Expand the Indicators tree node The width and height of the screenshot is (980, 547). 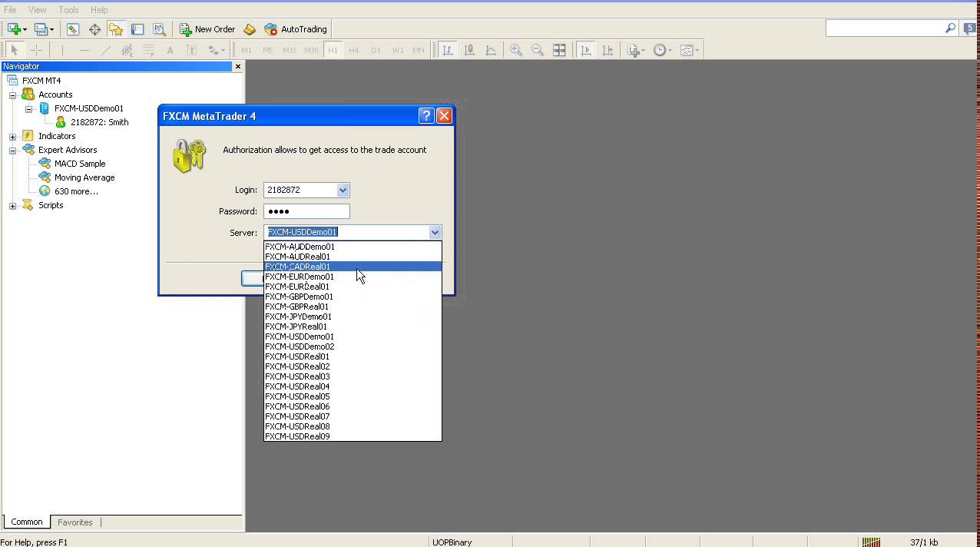click(x=12, y=136)
